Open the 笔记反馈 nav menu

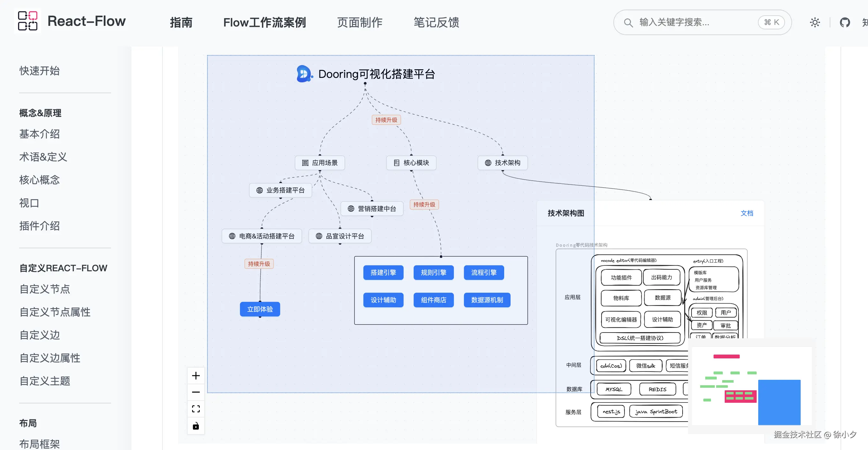[436, 23]
